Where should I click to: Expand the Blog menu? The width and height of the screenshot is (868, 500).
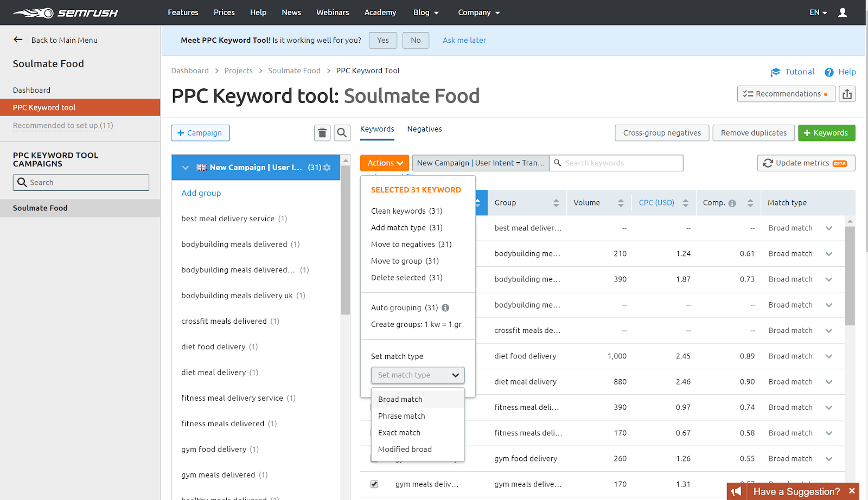[x=426, y=12]
